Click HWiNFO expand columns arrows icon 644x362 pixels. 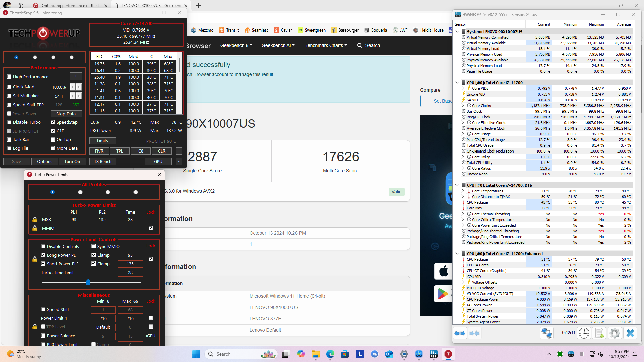point(460,333)
